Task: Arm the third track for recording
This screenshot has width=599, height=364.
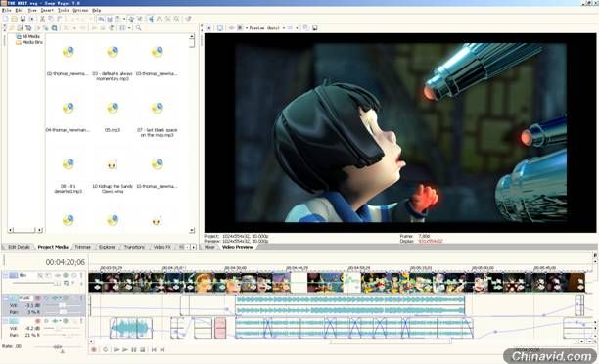Action: pos(37,321)
